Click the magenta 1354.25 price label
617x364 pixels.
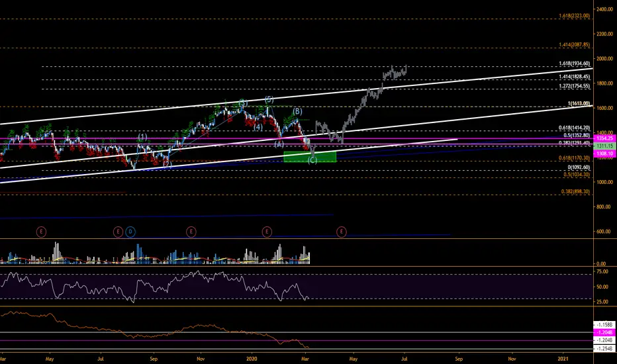604,138
